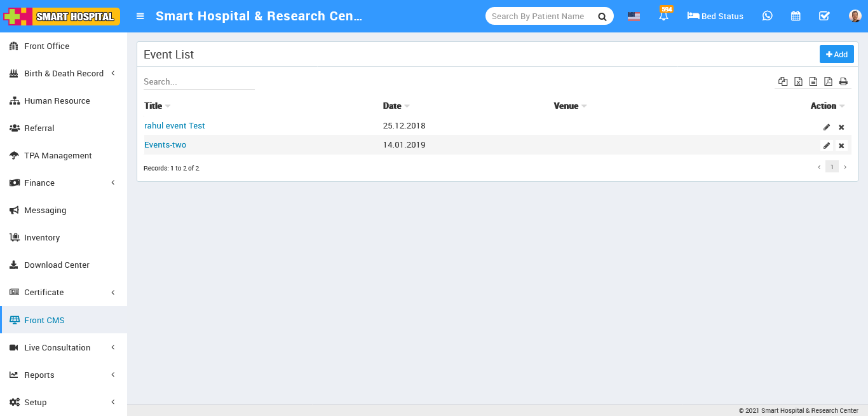Open the calendar icon in header
The width and height of the screenshot is (868, 416).
796,16
